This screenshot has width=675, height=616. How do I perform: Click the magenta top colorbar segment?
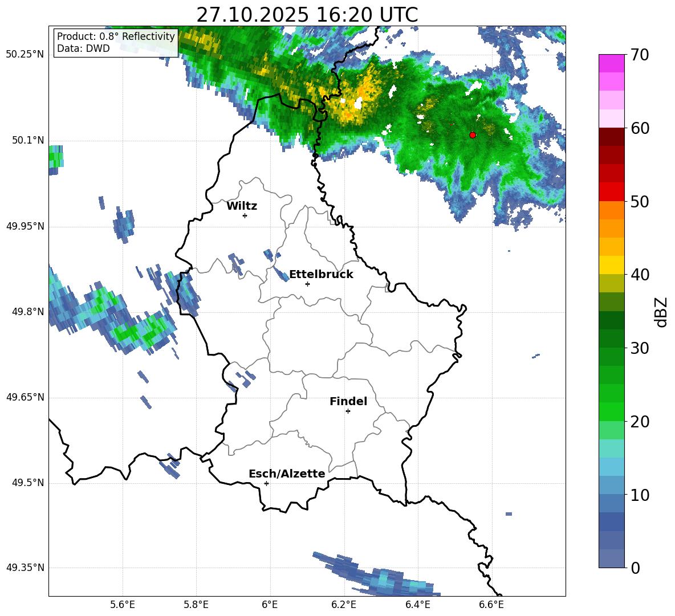(x=611, y=64)
